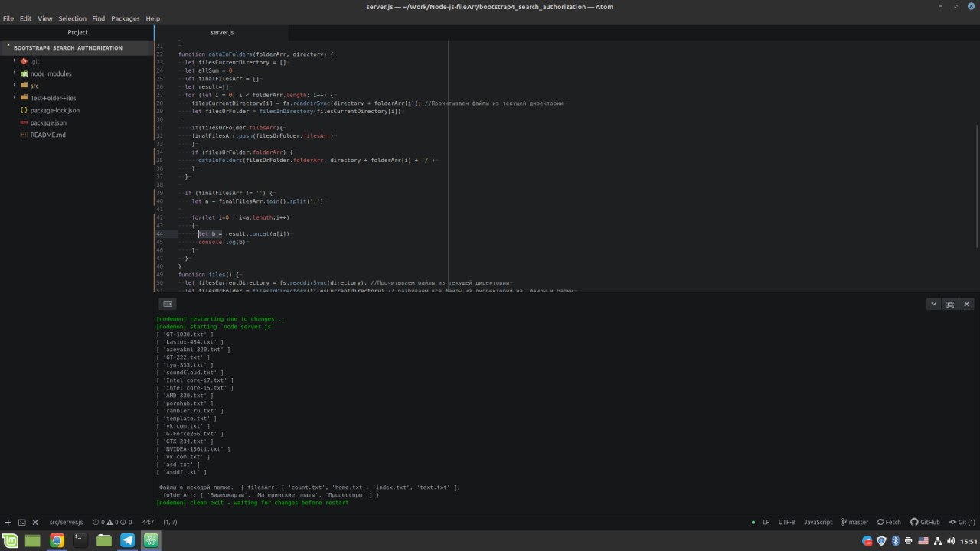Open Git panel showing one change

click(962, 522)
